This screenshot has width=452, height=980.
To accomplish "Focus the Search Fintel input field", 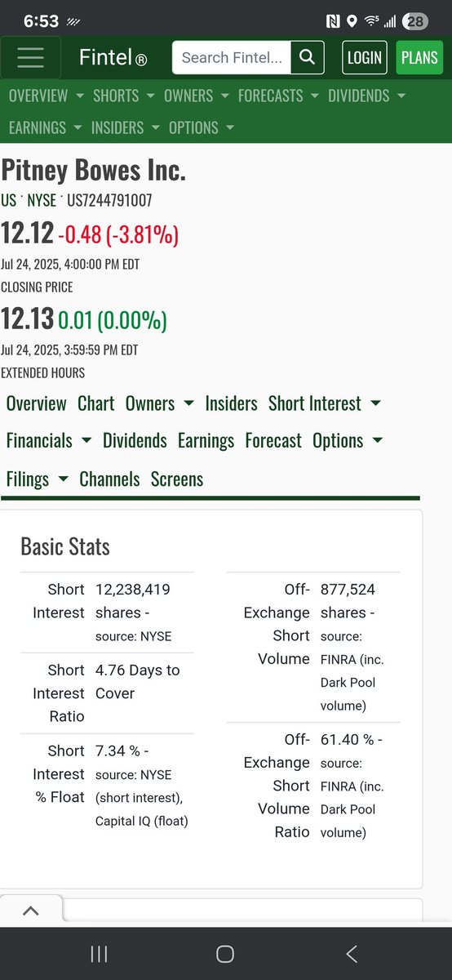I will pyautogui.click(x=233, y=57).
